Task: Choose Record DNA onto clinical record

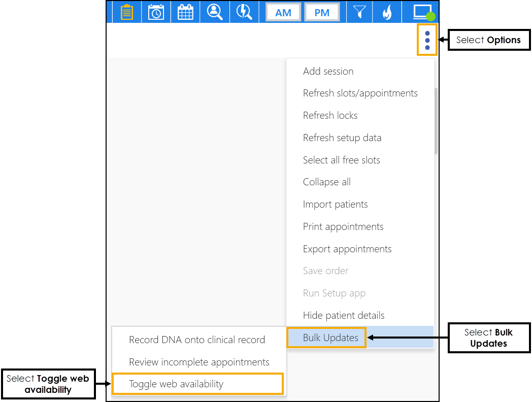Action: point(197,340)
